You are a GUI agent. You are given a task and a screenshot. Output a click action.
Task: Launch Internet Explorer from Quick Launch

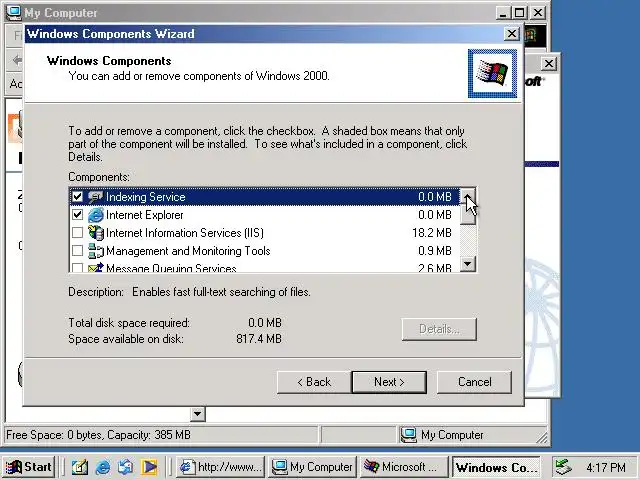[102, 467]
